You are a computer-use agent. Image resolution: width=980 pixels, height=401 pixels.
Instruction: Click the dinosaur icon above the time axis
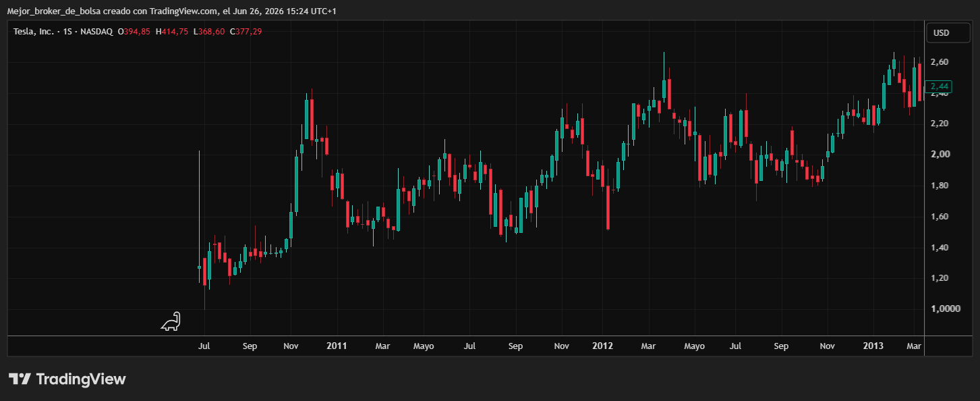pyautogui.click(x=171, y=321)
